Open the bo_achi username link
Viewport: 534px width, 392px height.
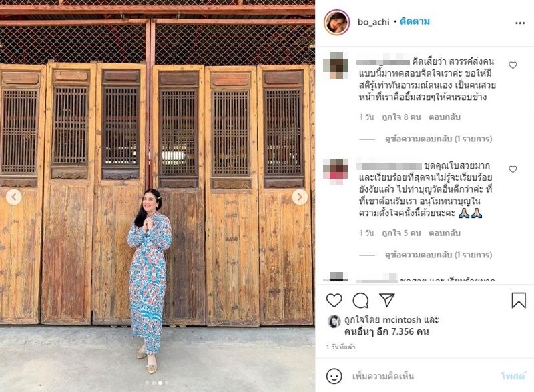click(x=373, y=22)
